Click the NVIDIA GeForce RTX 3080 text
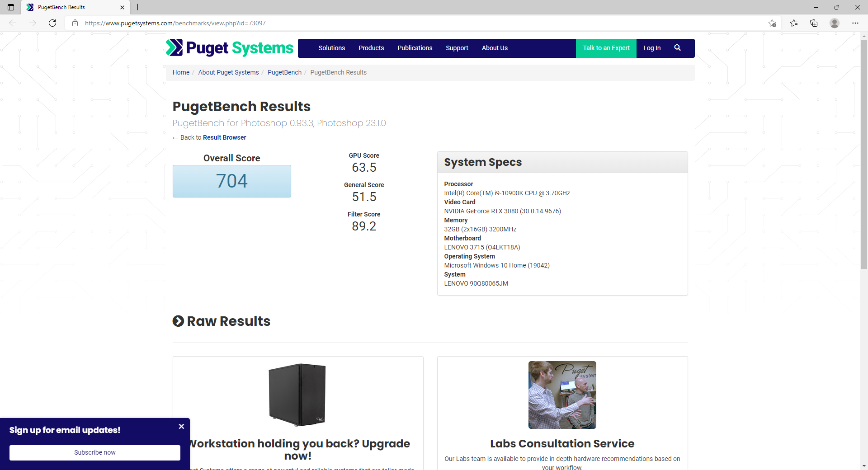The image size is (868, 470). tap(502, 211)
